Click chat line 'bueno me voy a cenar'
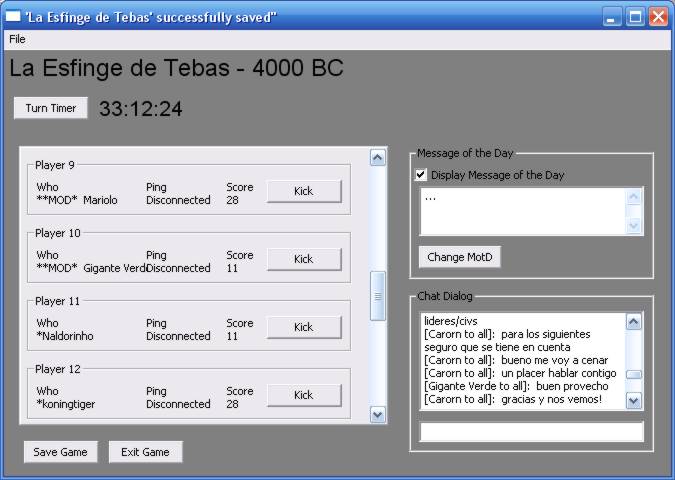The image size is (675, 480). [516, 360]
